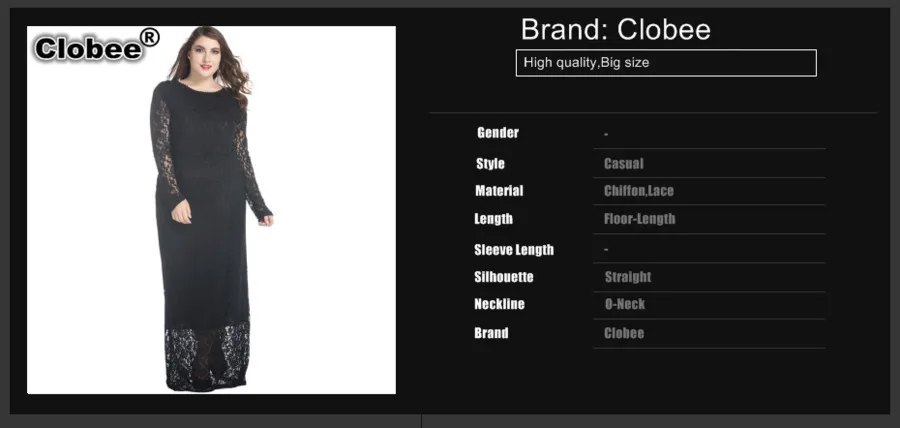Click the Floor-Length value
This screenshot has height=428, width=900.
(639, 219)
